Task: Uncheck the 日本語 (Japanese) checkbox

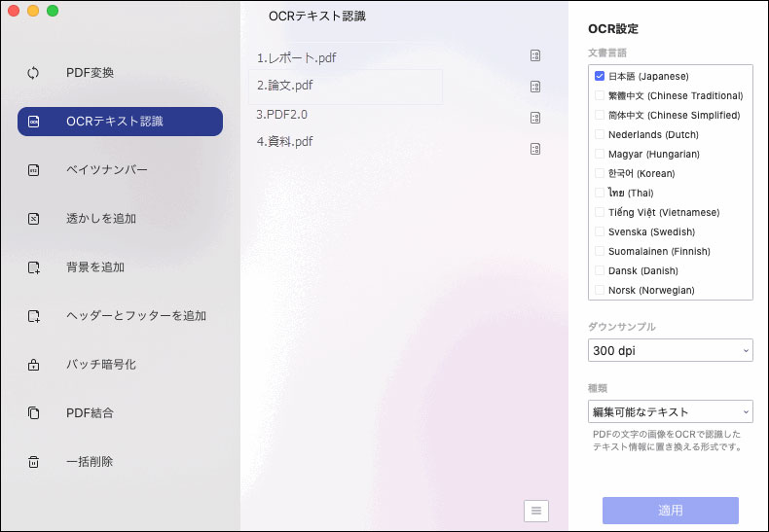Action: pos(600,76)
